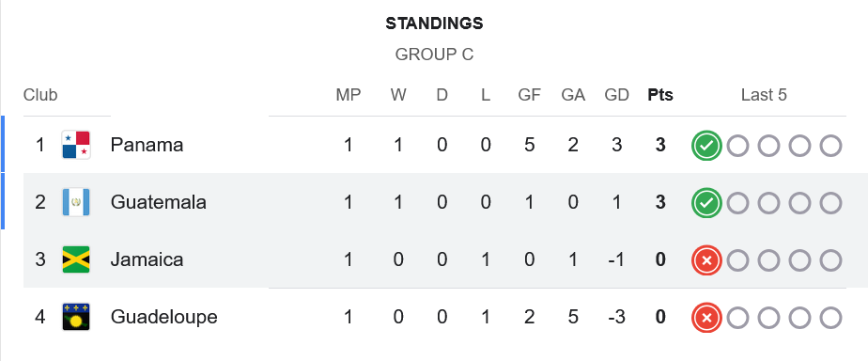Viewport: 868px width, 361px height.
Task: Click Jamaica's red loss X icon
Action: [x=707, y=260]
